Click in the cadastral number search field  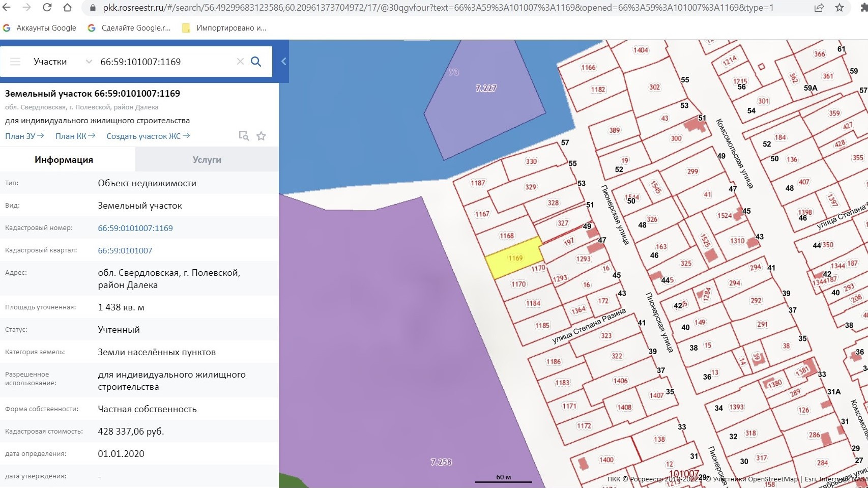pos(163,62)
